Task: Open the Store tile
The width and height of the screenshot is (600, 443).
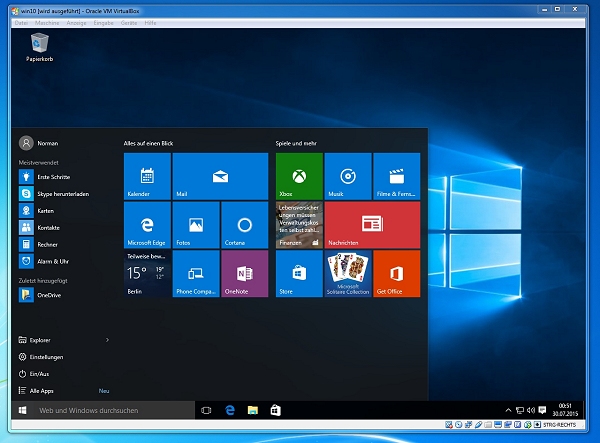Action: click(299, 274)
